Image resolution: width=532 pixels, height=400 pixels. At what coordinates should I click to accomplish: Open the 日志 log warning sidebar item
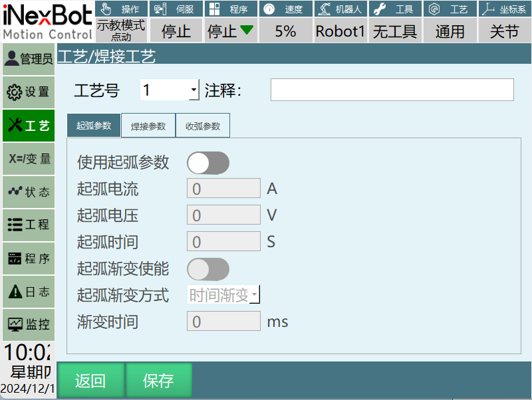28,292
